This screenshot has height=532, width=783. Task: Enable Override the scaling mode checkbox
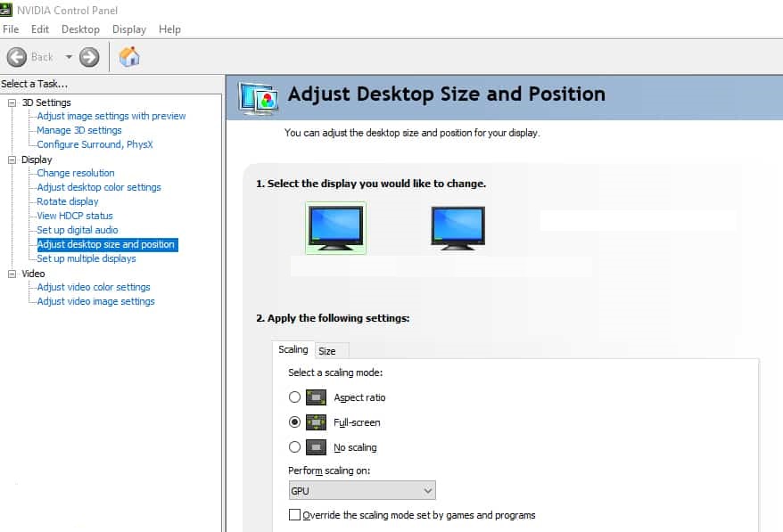pos(294,514)
